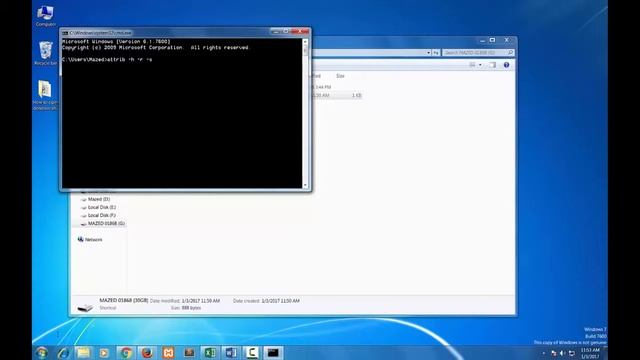Launch Internet Explorer from the taskbar
This screenshot has width=640, height=360.
[63, 353]
